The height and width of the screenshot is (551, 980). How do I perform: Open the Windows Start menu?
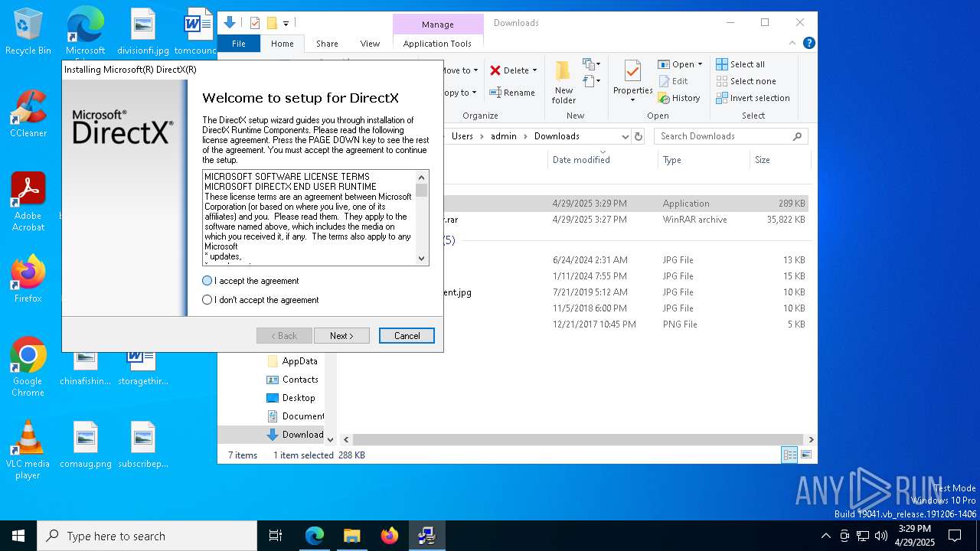pyautogui.click(x=18, y=536)
